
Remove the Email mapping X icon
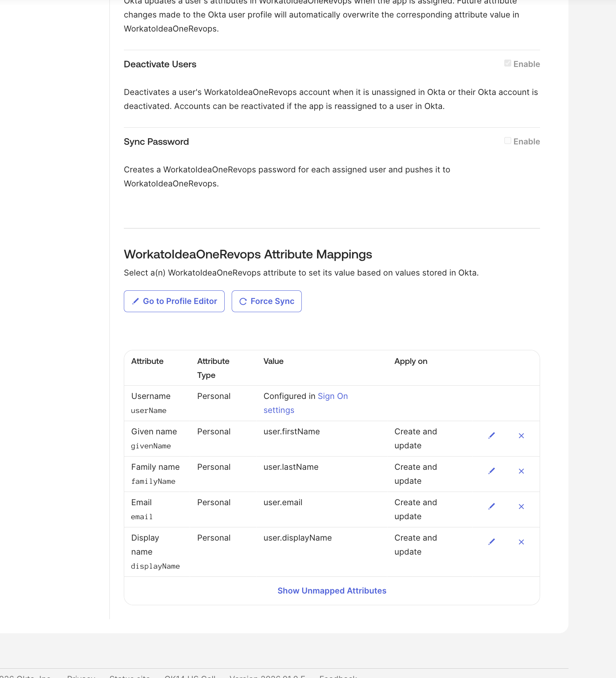pyautogui.click(x=521, y=506)
